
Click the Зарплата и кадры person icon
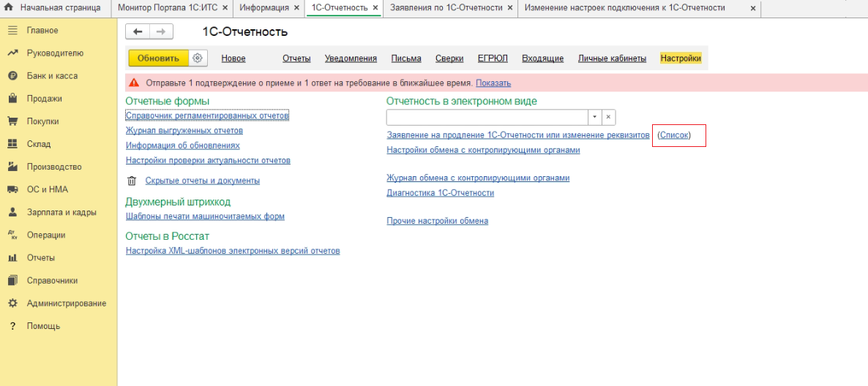pyautogui.click(x=12, y=212)
